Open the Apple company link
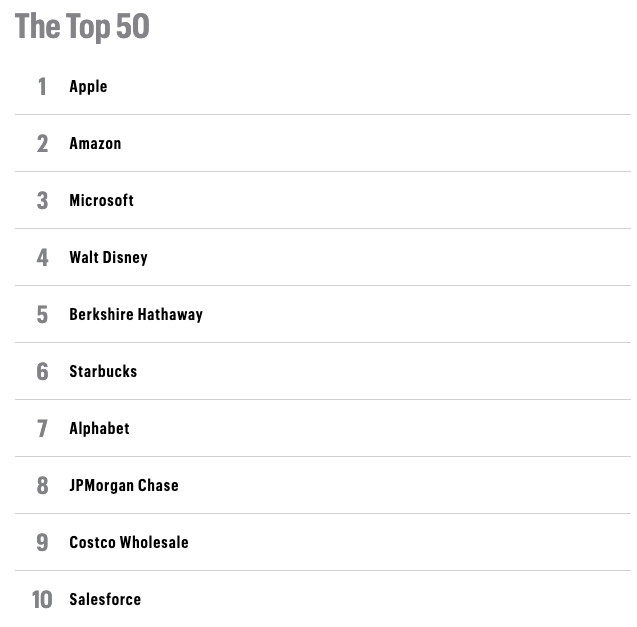This screenshot has height=627, width=637. (x=88, y=86)
